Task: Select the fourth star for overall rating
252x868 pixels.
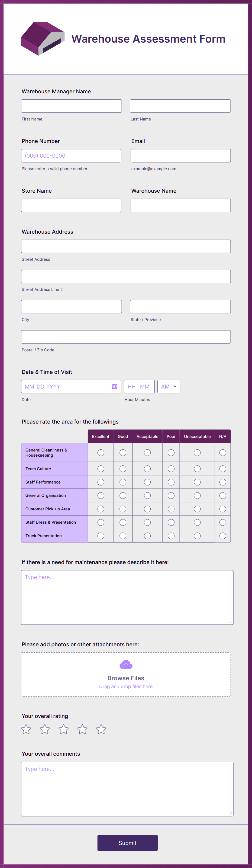Action: tap(82, 729)
